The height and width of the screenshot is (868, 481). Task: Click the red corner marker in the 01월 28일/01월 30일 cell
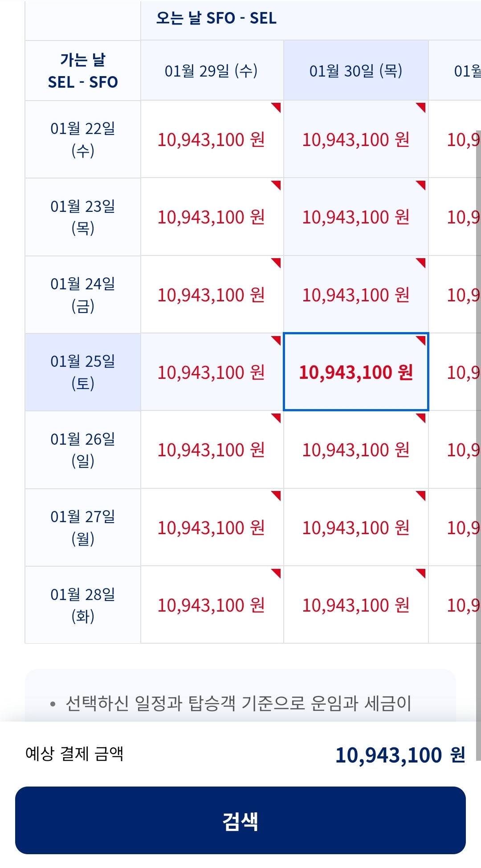click(x=422, y=573)
